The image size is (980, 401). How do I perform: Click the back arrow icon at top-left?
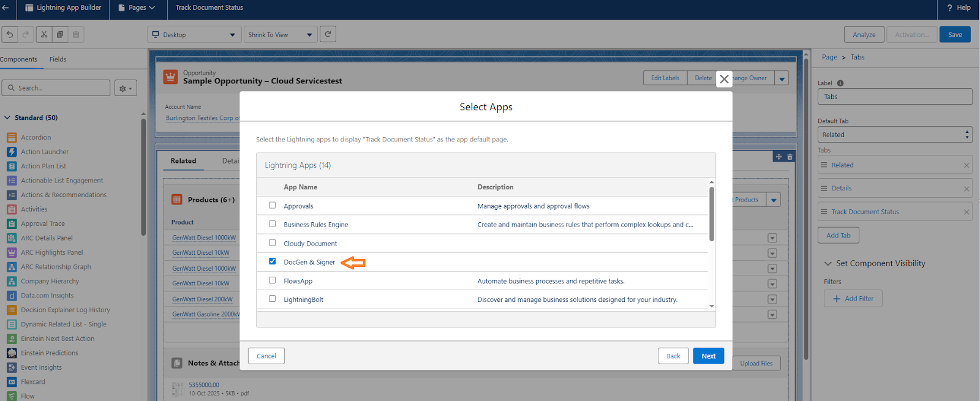pos(6,8)
